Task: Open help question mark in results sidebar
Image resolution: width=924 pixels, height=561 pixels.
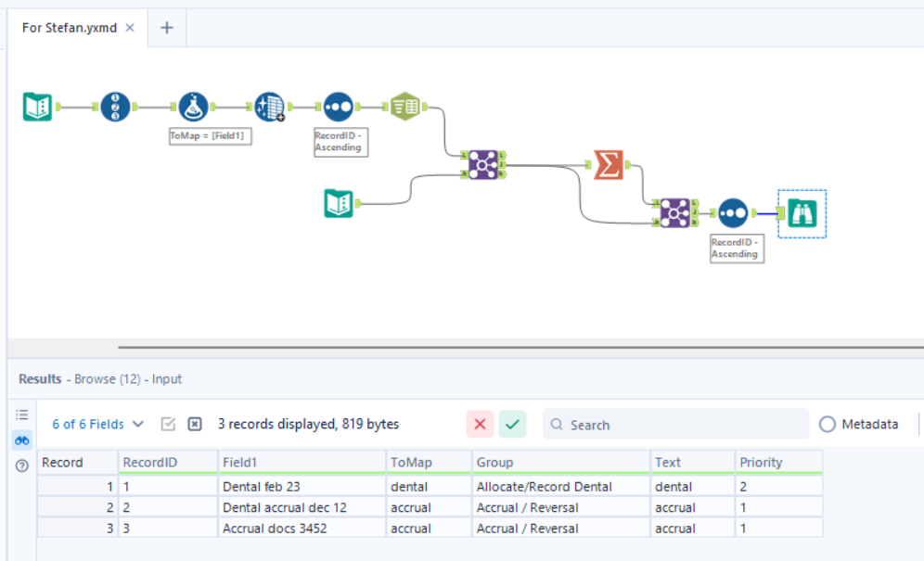Action: tap(22, 466)
